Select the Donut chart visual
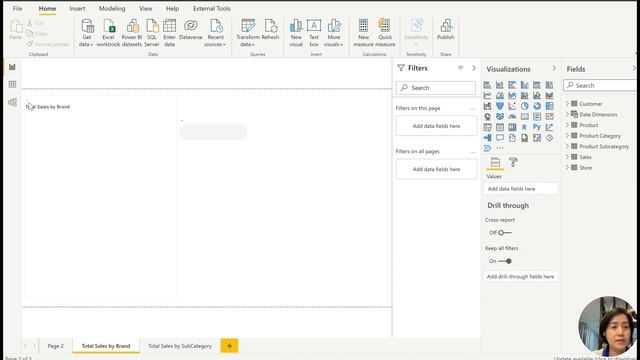The width and height of the screenshot is (640, 360). click(537, 106)
